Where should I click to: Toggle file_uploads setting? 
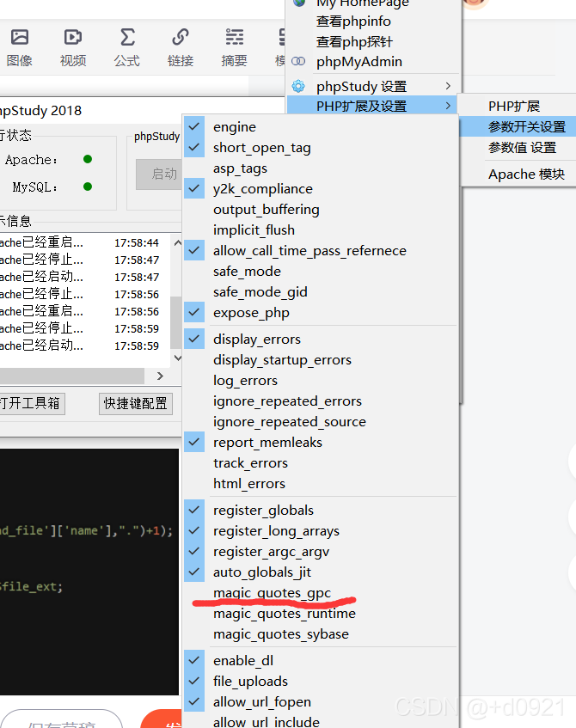click(321, 681)
